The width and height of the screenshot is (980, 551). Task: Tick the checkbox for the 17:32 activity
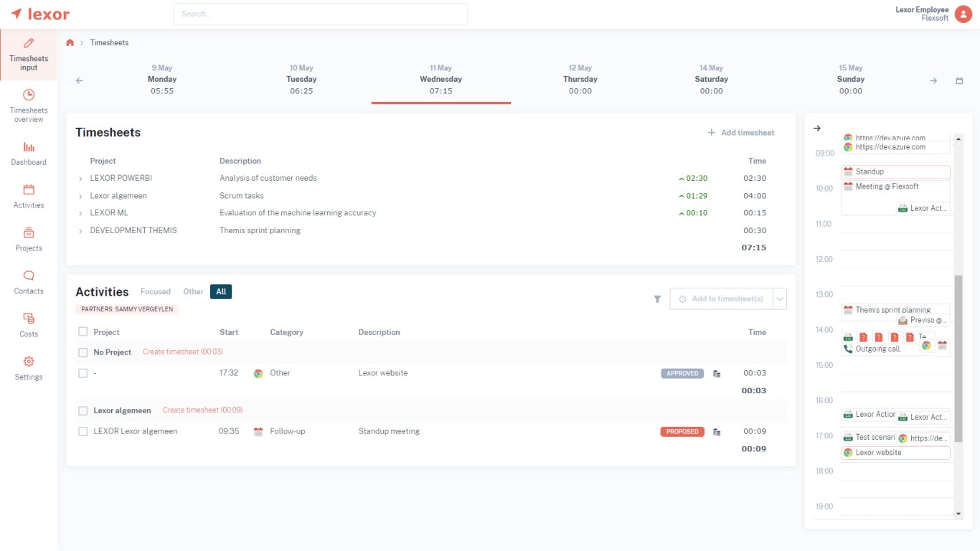[83, 373]
